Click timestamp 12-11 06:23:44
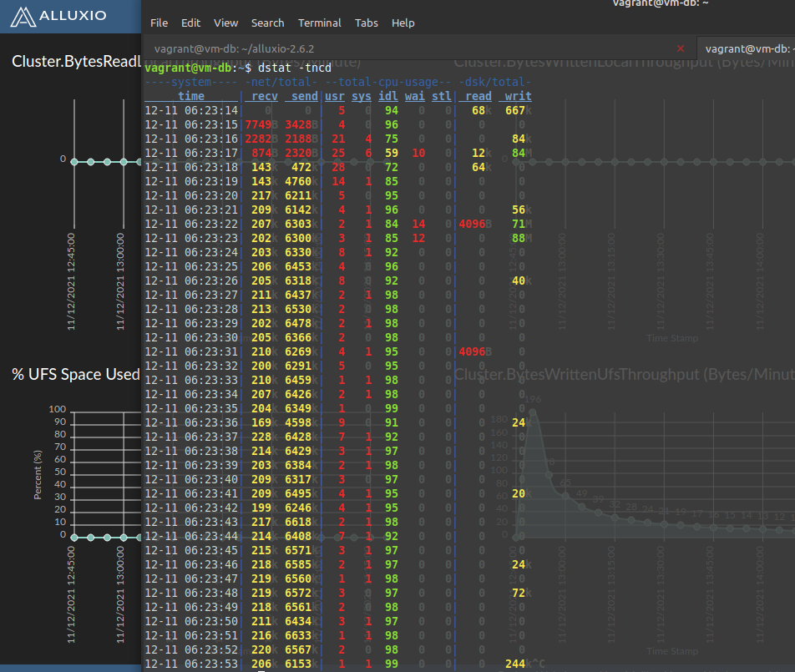Viewport: 795px width, 672px height. [191, 536]
